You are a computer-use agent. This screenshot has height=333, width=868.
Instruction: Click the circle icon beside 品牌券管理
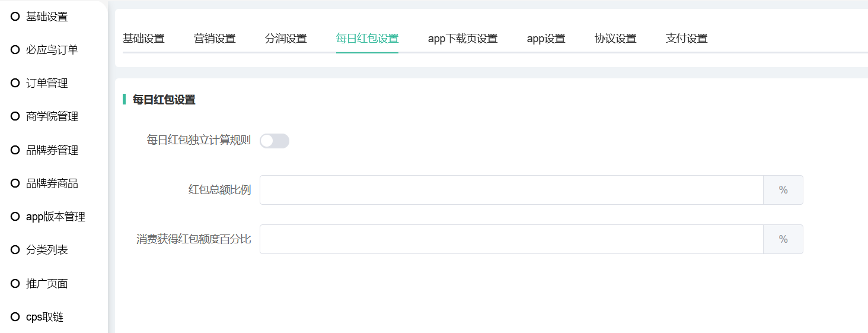click(x=15, y=150)
